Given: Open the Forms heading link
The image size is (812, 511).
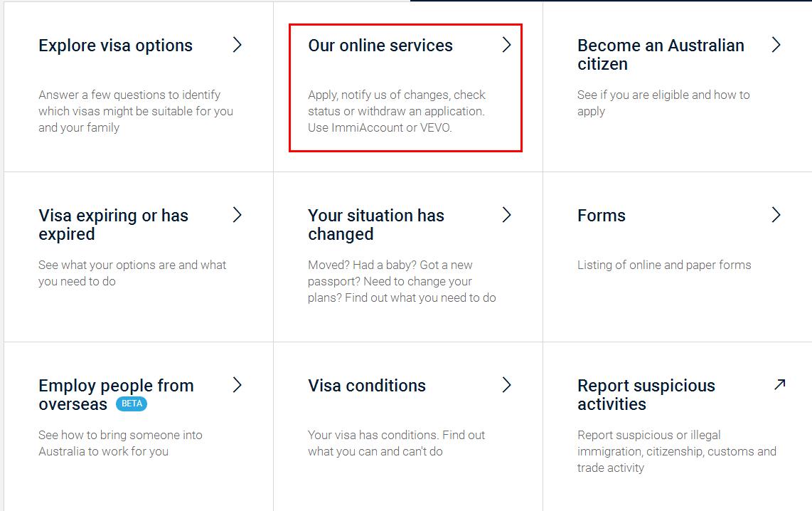Looking at the screenshot, I should pos(601,216).
